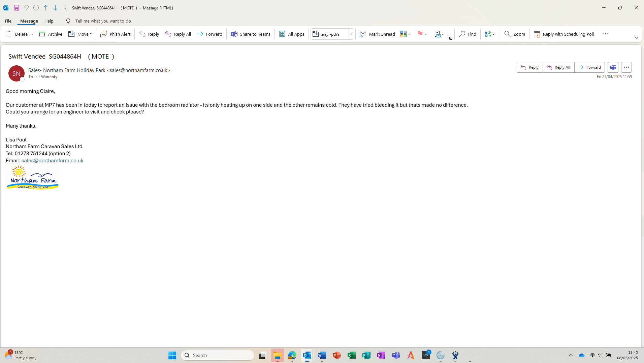Screen dimensions: 644x363
Task: Open the Help ribbon tab
Action: tap(49, 21)
